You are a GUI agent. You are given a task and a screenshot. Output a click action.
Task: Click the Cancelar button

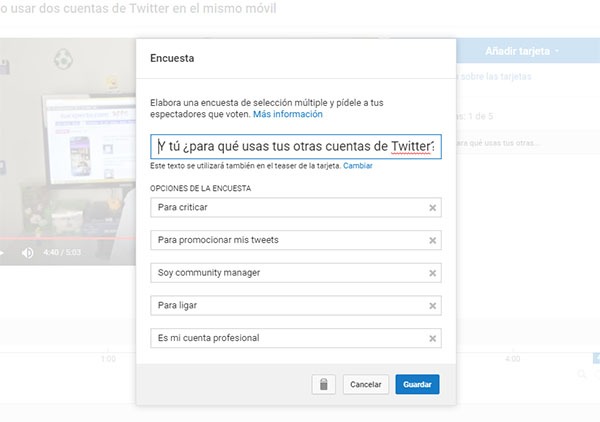pos(366,384)
